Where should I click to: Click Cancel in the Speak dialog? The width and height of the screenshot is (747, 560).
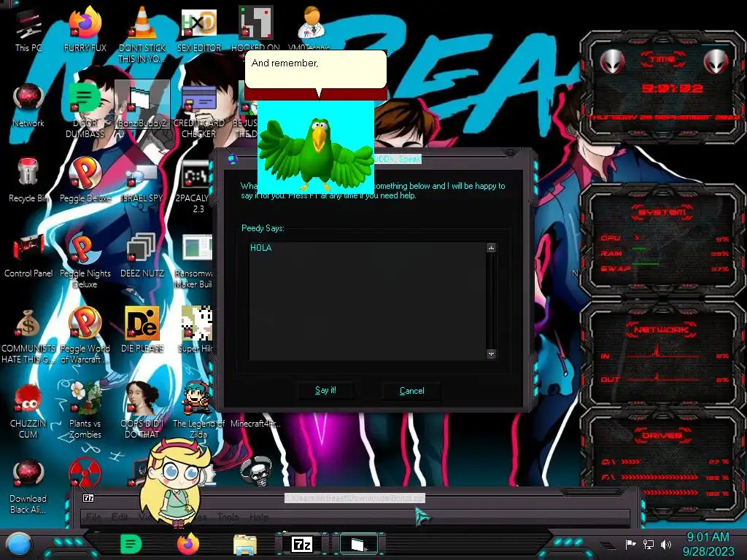[411, 391]
